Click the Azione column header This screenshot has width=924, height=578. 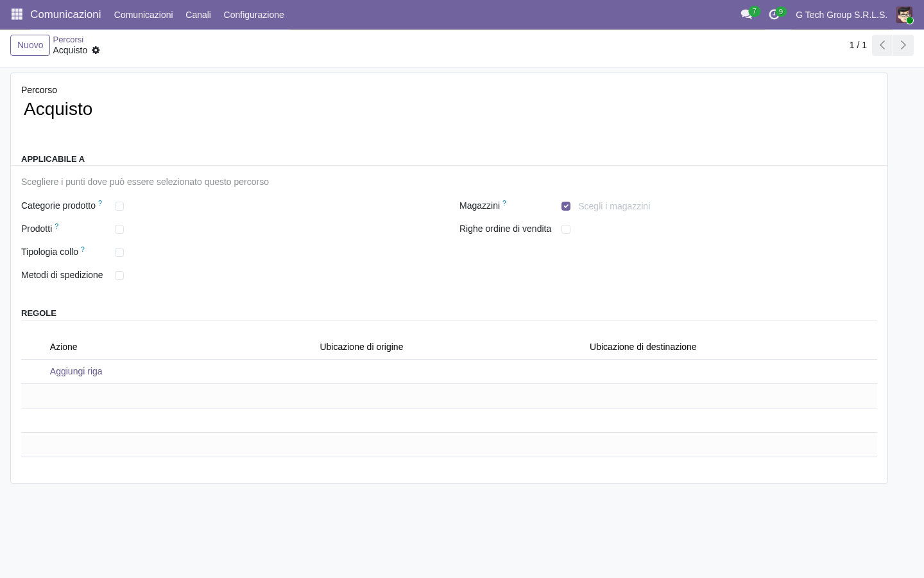pos(64,347)
